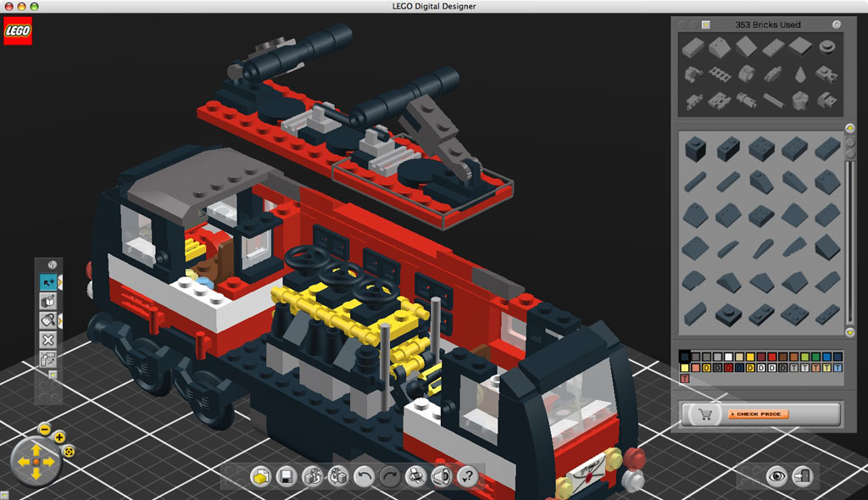Select the paint bucket tool
The image size is (868, 500).
[x=47, y=319]
